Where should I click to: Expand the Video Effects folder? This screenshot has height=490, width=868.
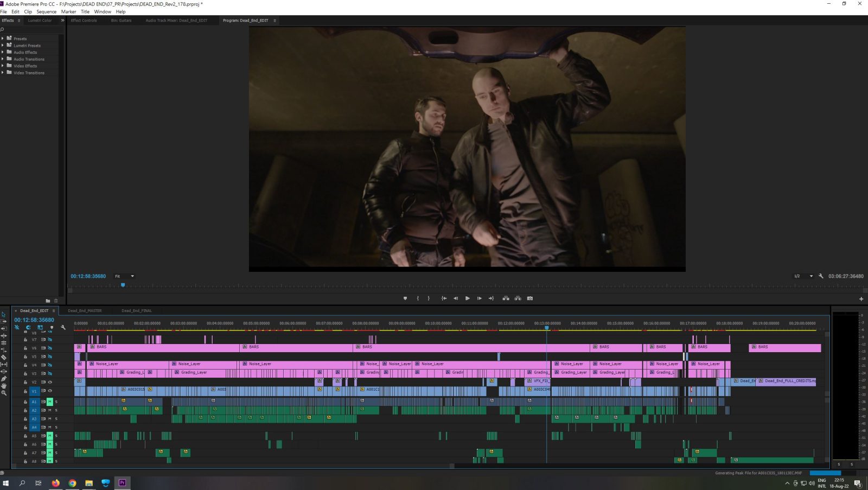[3, 66]
